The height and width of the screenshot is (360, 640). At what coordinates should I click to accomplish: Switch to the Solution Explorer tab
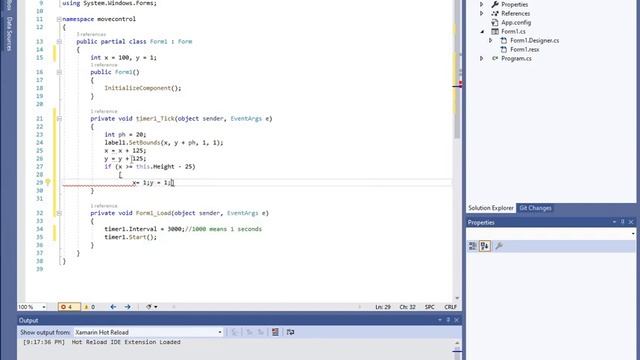(x=491, y=208)
